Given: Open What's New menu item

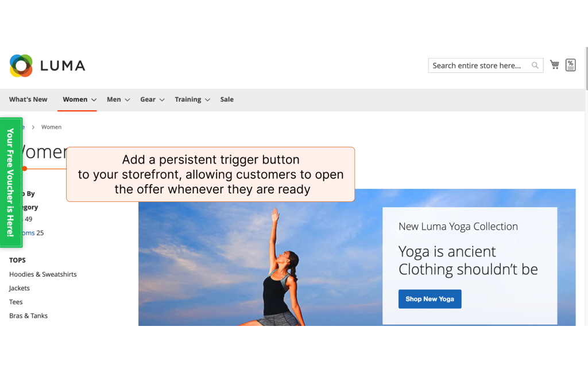Looking at the screenshot, I should [x=28, y=99].
